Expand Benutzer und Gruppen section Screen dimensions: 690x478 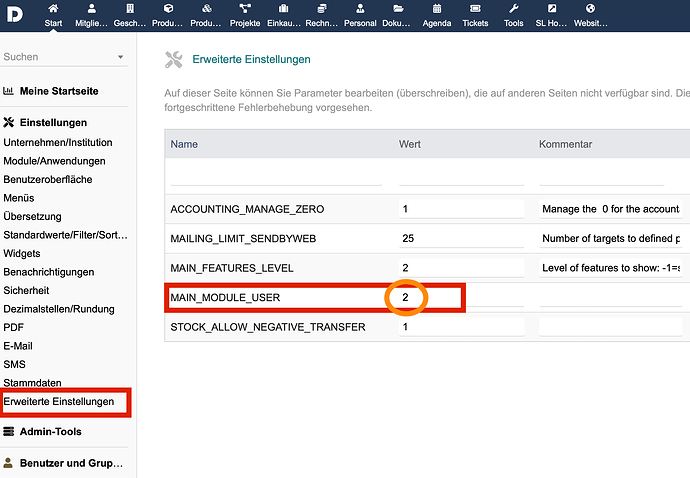71,463
